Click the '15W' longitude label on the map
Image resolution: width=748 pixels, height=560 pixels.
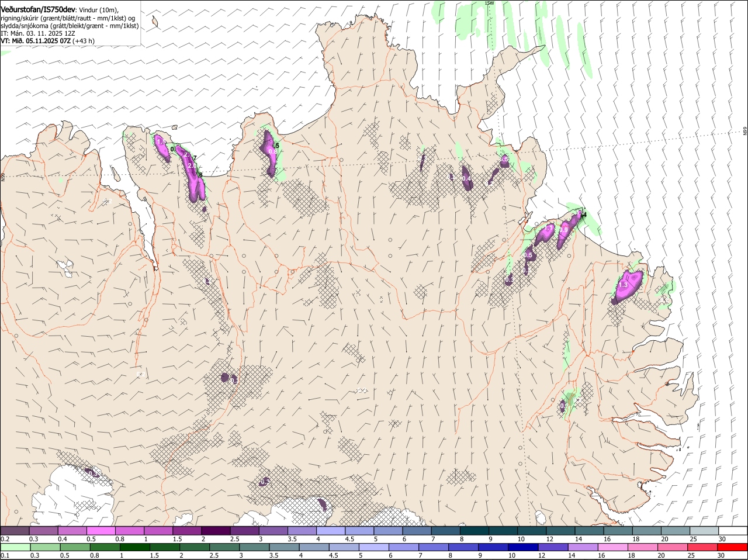490,3
